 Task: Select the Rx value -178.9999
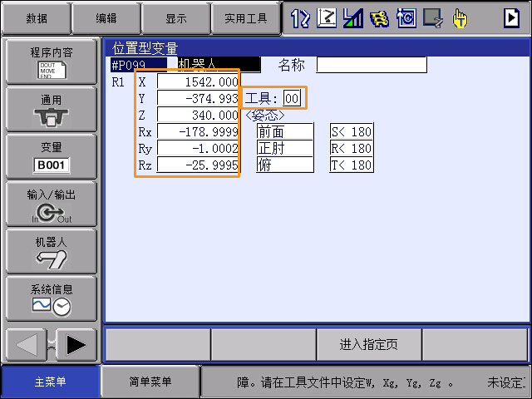(x=198, y=131)
